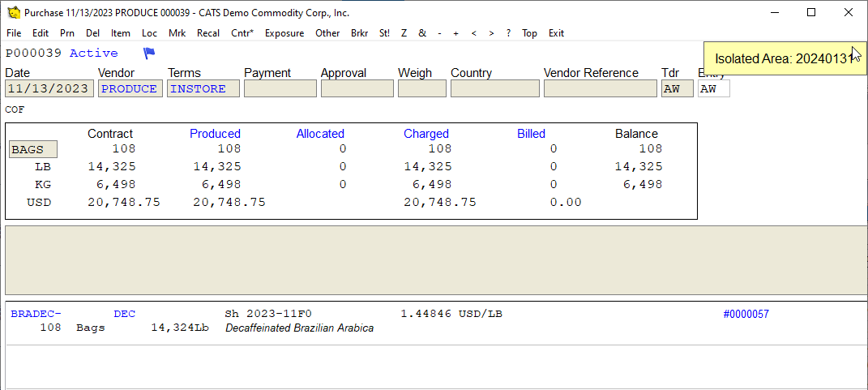Click the Contract USD value 20,748.75

(124, 202)
